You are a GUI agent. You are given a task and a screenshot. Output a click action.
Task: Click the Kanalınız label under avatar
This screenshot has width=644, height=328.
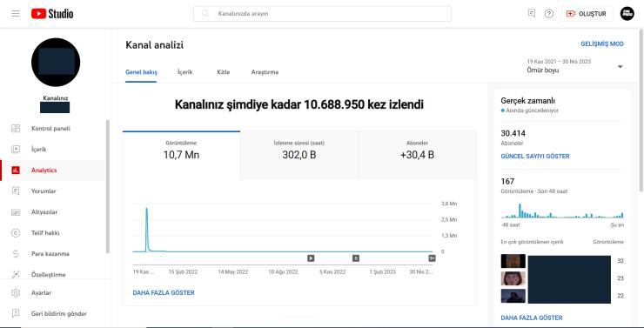click(x=56, y=98)
